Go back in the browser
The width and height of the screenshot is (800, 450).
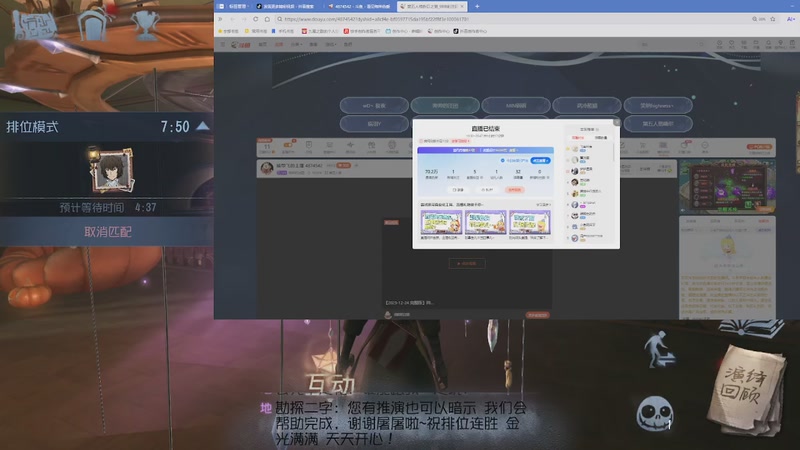tap(232, 19)
